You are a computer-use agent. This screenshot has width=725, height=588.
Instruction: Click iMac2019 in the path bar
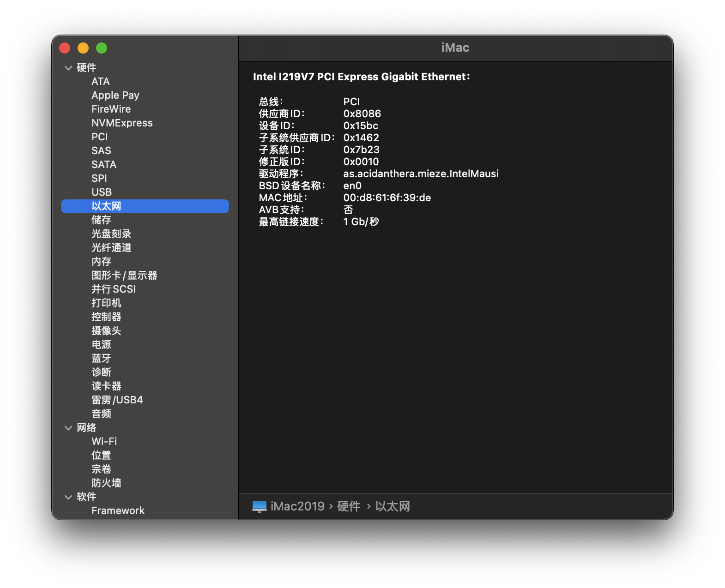297,506
